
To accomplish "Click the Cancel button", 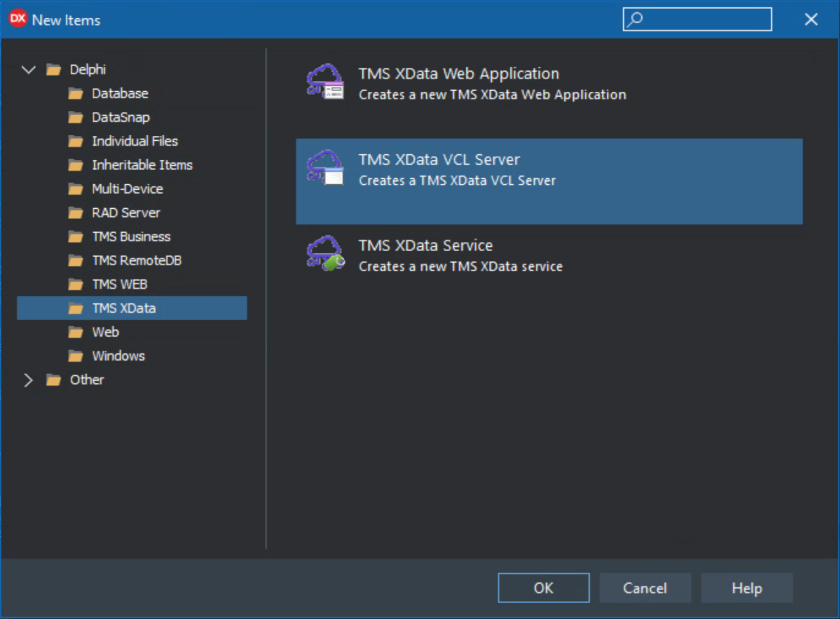I will tap(645, 588).
